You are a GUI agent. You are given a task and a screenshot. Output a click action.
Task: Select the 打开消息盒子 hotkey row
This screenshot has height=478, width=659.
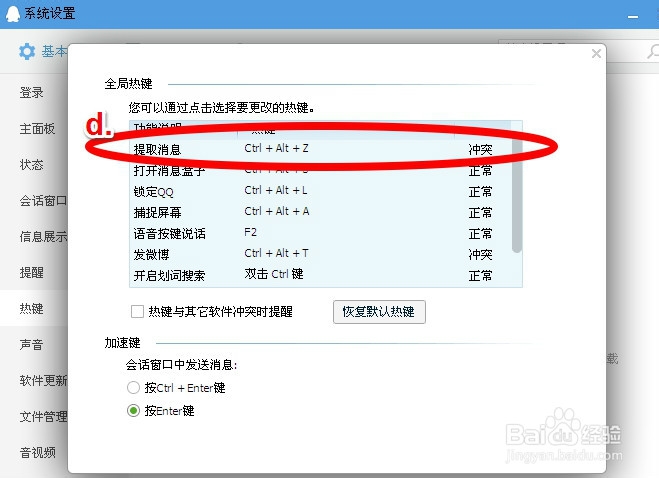tap(321, 170)
